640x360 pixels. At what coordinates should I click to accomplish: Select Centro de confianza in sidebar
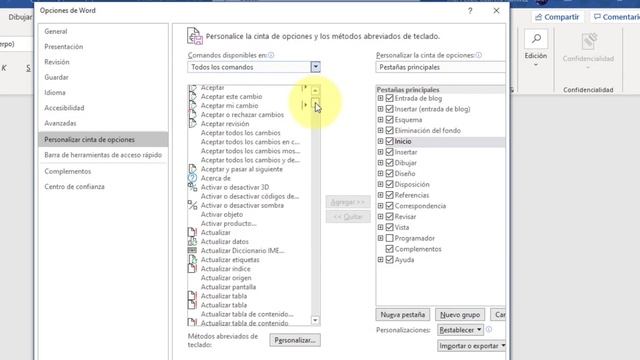(74, 187)
